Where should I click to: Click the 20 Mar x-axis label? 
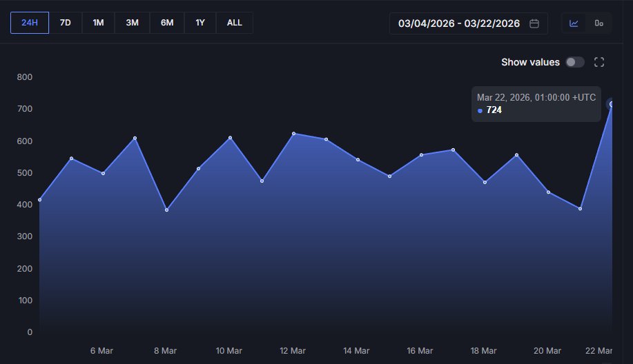pyautogui.click(x=547, y=351)
